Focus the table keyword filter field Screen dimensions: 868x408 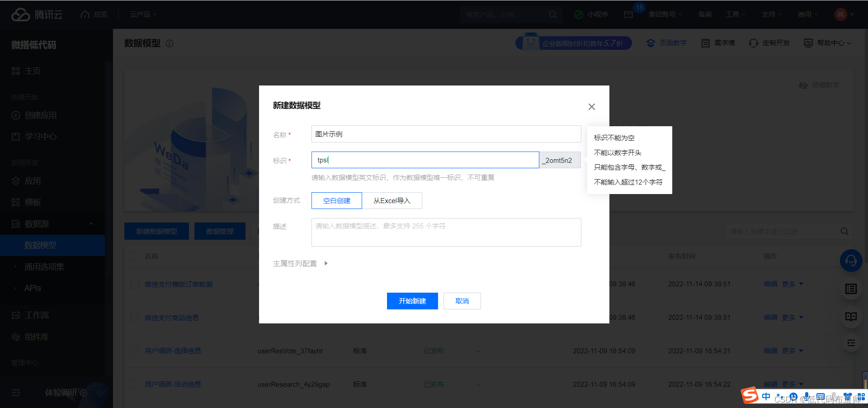point(782,231)
